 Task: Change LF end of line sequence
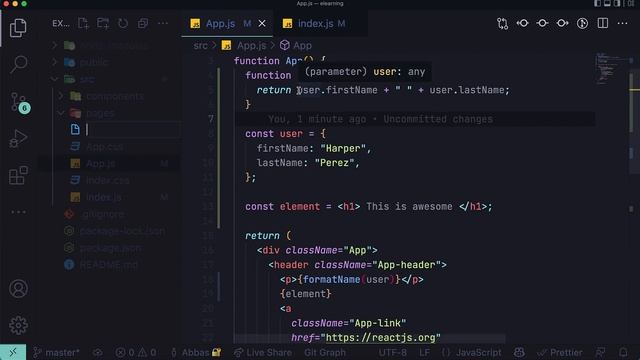click(x=424, y=352)
